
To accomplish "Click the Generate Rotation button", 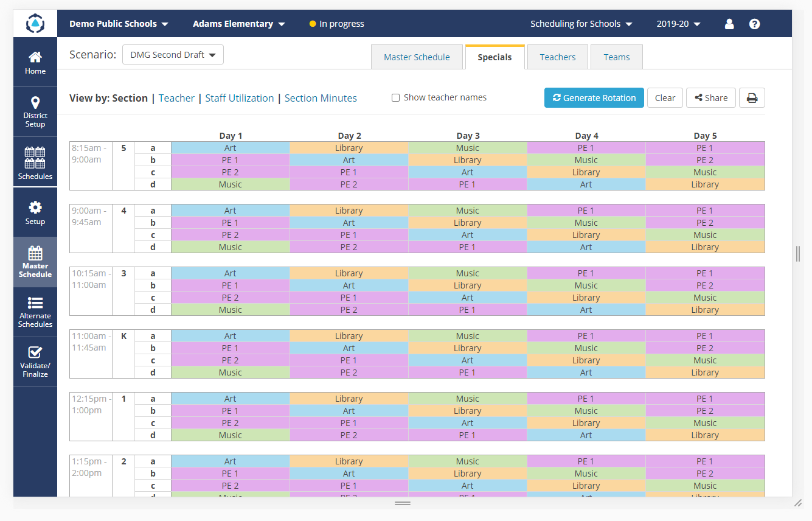I will 594,97.
